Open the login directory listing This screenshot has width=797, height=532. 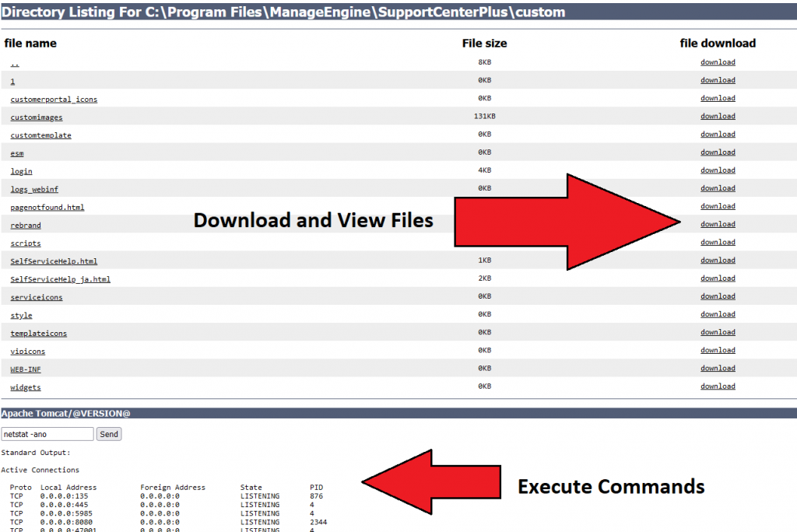[20, 171]
